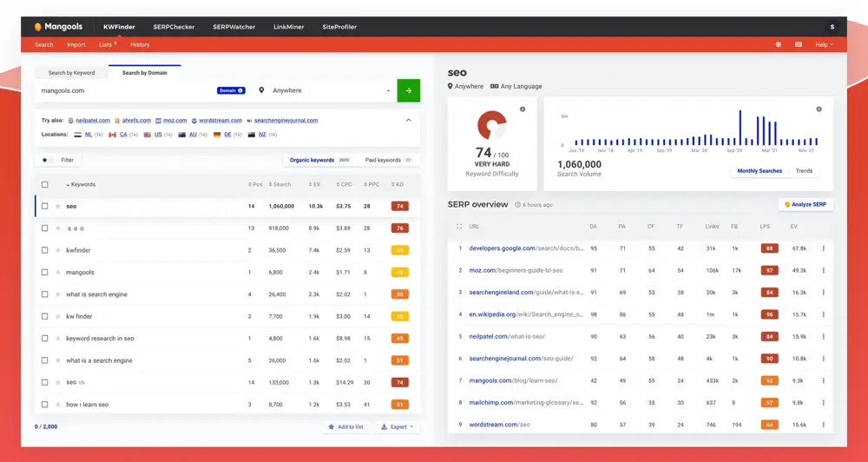The height and width of the screenshot is (462, 868).
Task: Select the NL location flag
Action: coord(78,135)
